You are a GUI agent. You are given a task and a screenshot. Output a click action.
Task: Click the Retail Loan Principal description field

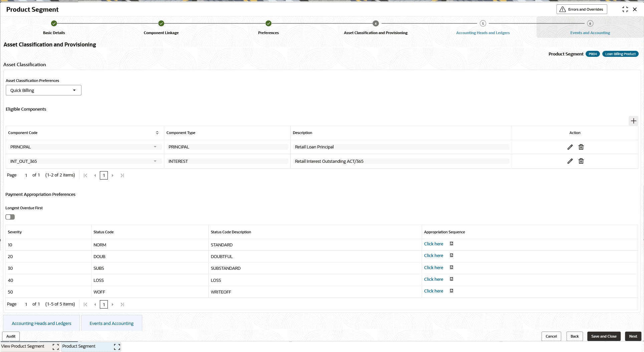[x=401, y=147]
